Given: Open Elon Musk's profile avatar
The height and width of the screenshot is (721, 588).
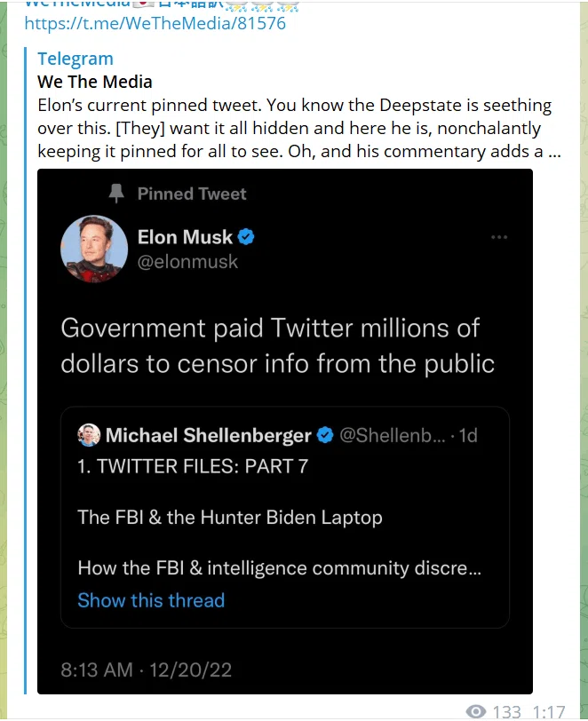Looking at the screenshot, I should (94, 249).
